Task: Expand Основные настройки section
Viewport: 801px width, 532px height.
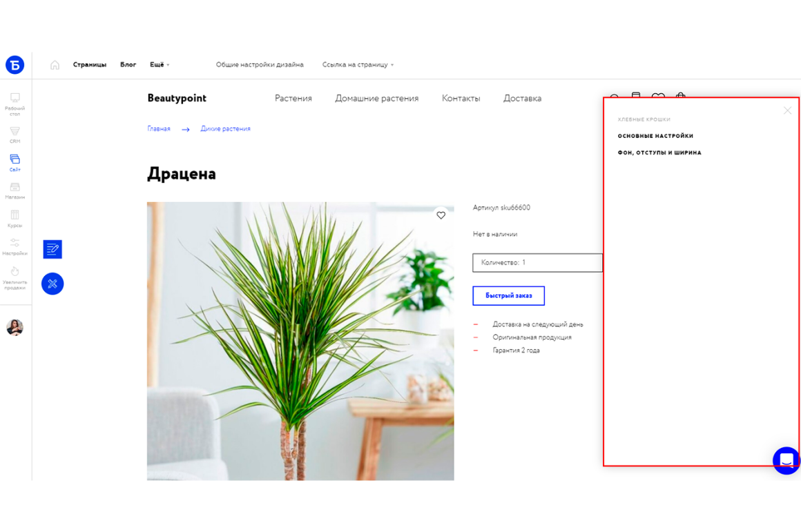Action: point(655,136)
